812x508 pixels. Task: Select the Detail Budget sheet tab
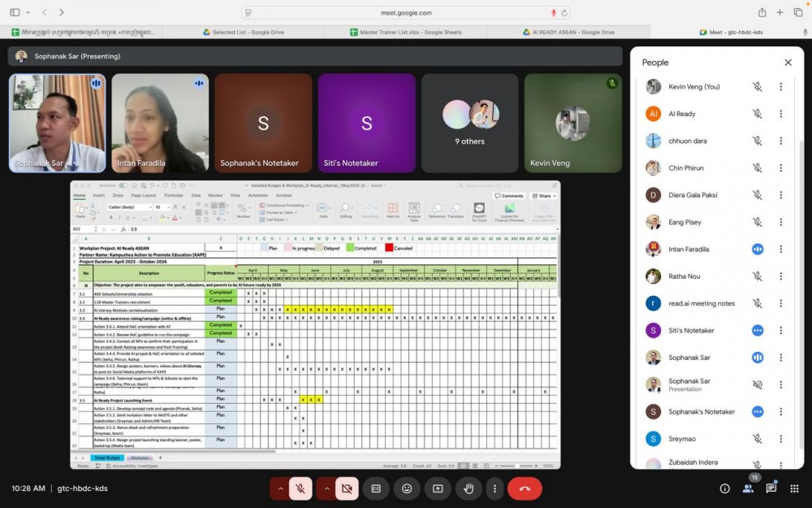pos(107,458)
